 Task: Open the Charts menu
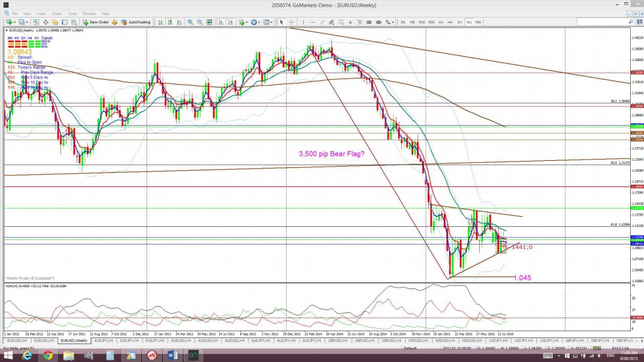click(x=57, y=14)
